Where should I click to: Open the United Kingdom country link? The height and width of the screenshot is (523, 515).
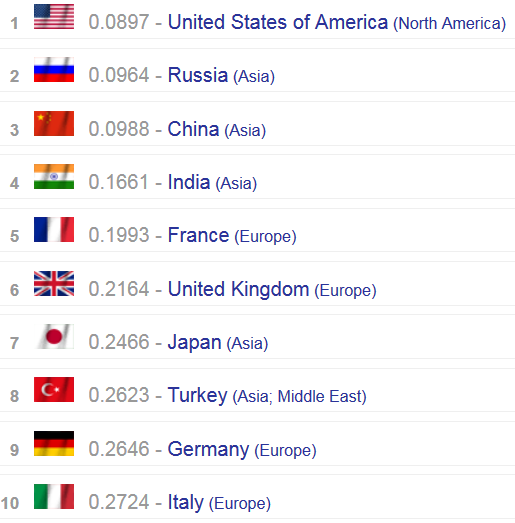(238, 289)
